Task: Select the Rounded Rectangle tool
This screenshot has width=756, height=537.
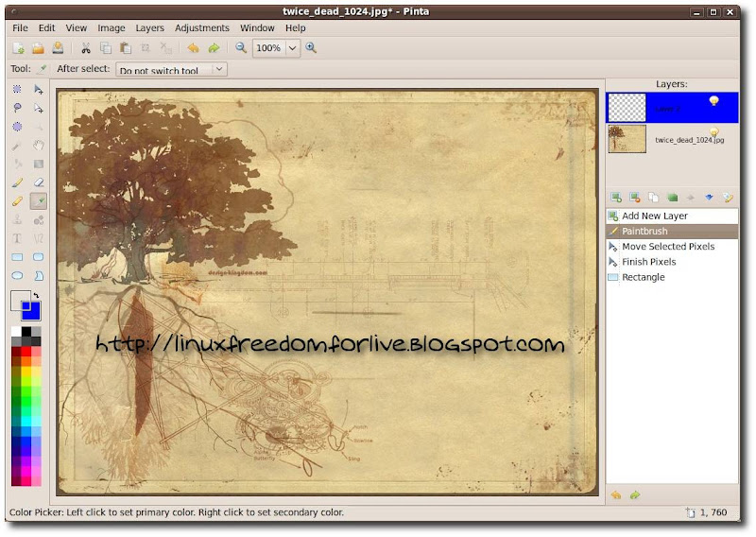Action: (x=39, y=257)
